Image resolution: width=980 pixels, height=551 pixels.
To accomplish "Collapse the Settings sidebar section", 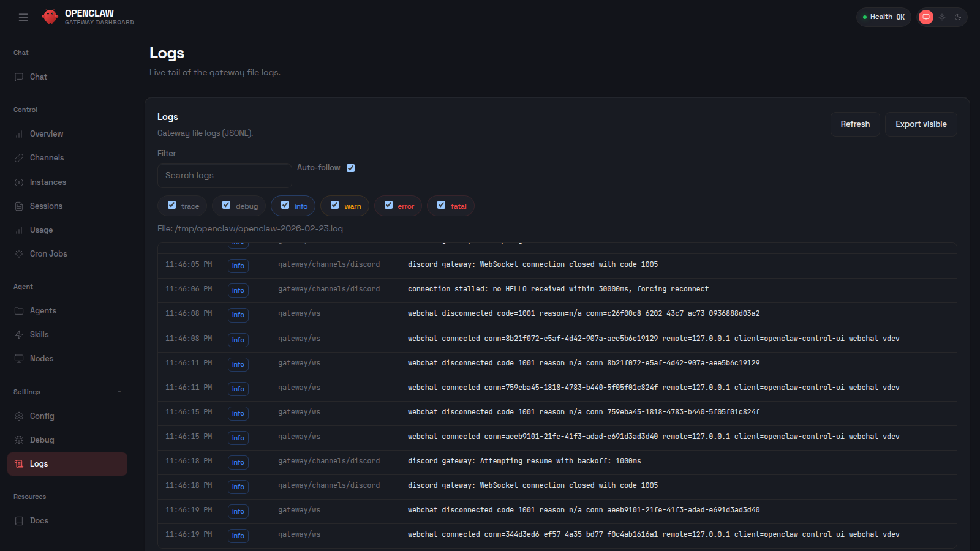I will 119,391.
